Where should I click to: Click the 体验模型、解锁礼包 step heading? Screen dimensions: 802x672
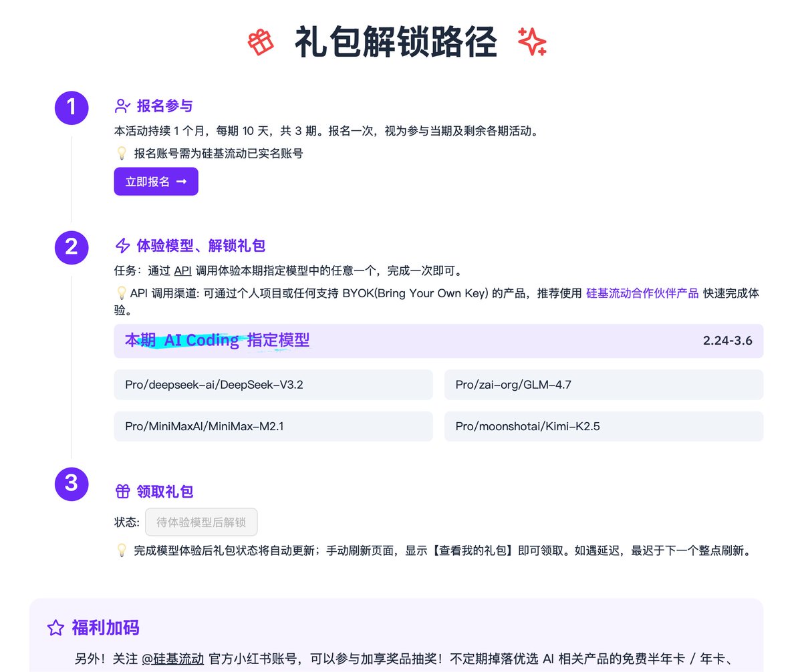coord(201,246)
